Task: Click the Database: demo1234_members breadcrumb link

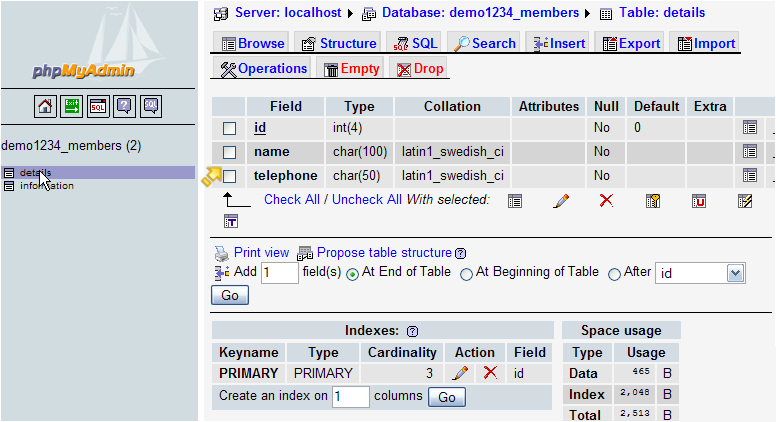Action: point(480,13)
